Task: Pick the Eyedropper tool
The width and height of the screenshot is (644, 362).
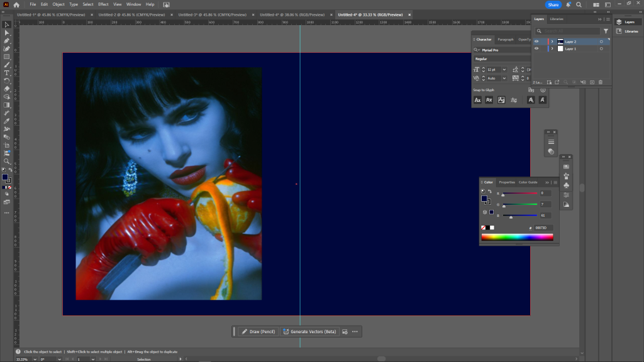Action: [x=7, y=121]
